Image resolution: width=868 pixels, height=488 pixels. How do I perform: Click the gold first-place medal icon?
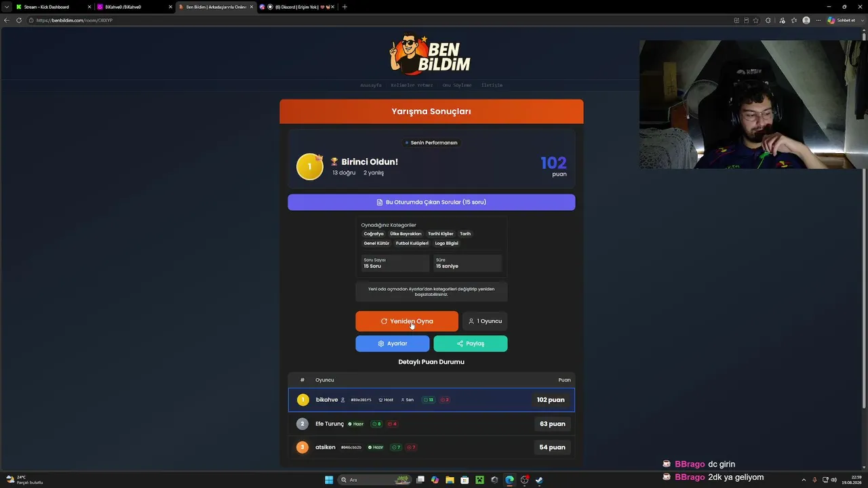pyautogui.click(x=310, y=167)
